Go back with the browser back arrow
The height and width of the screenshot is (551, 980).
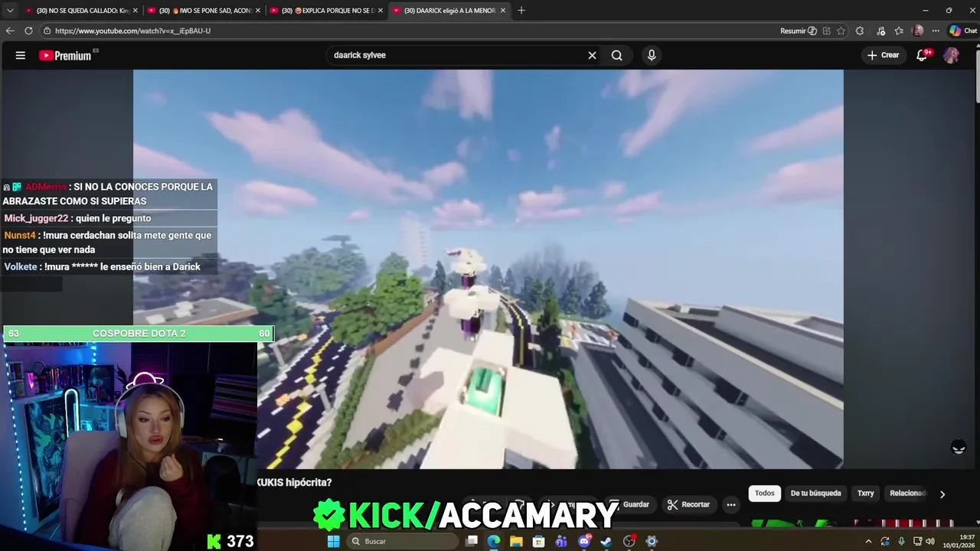click(10, 31)
